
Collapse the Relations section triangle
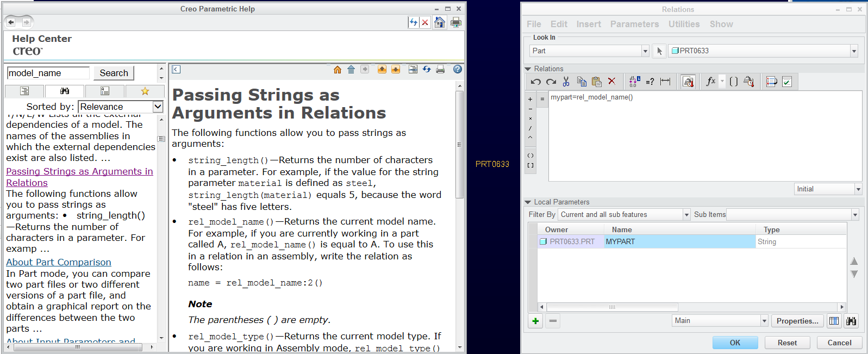click(x=528, y=69)
